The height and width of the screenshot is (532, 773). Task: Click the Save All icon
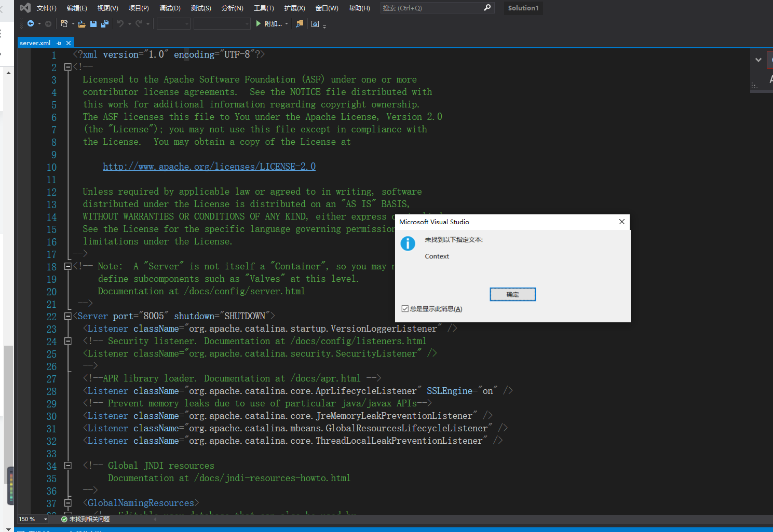(105, 23)
